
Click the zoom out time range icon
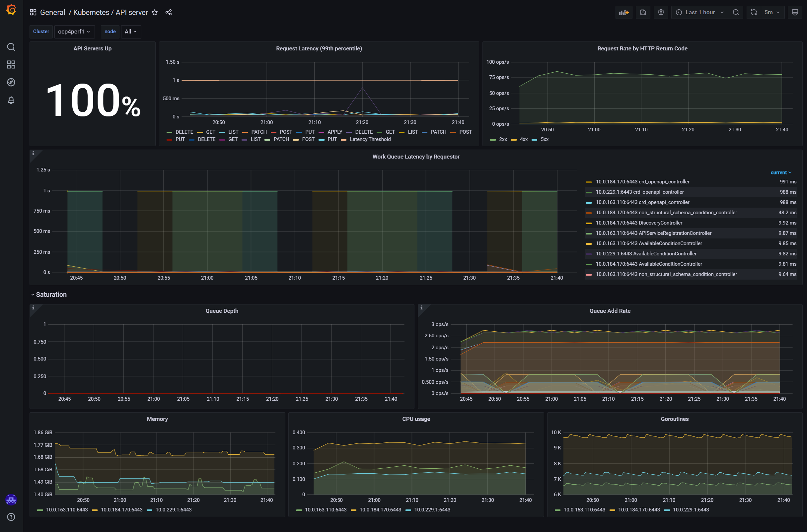(x=736, y=13)
